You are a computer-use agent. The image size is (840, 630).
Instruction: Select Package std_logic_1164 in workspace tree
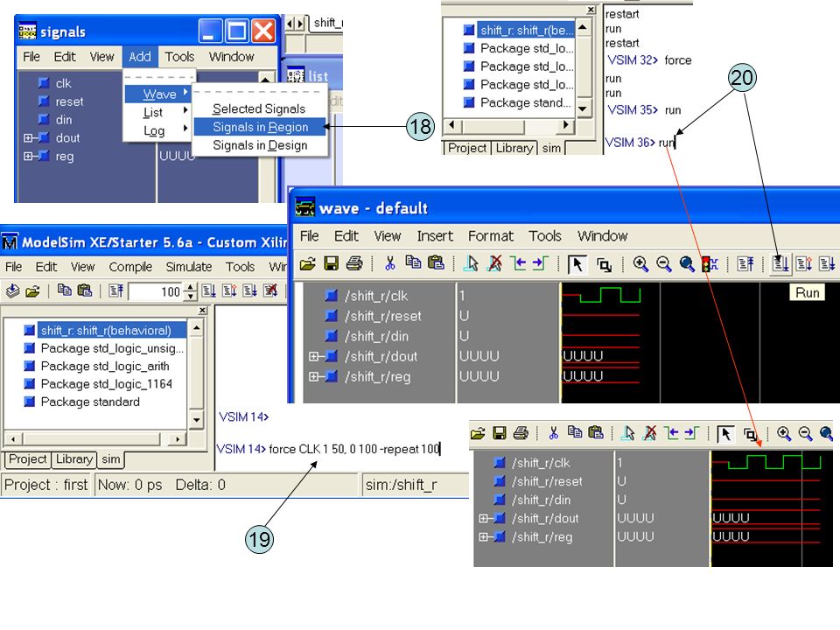(106, 384)
